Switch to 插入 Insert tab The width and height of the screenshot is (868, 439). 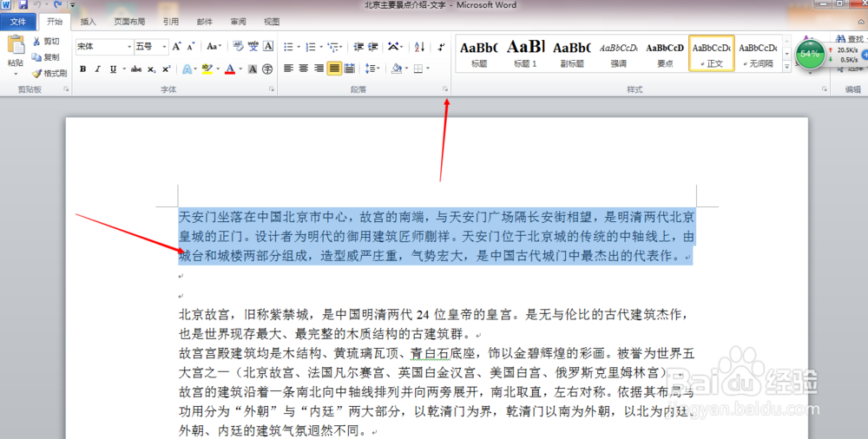click(88, 22)
